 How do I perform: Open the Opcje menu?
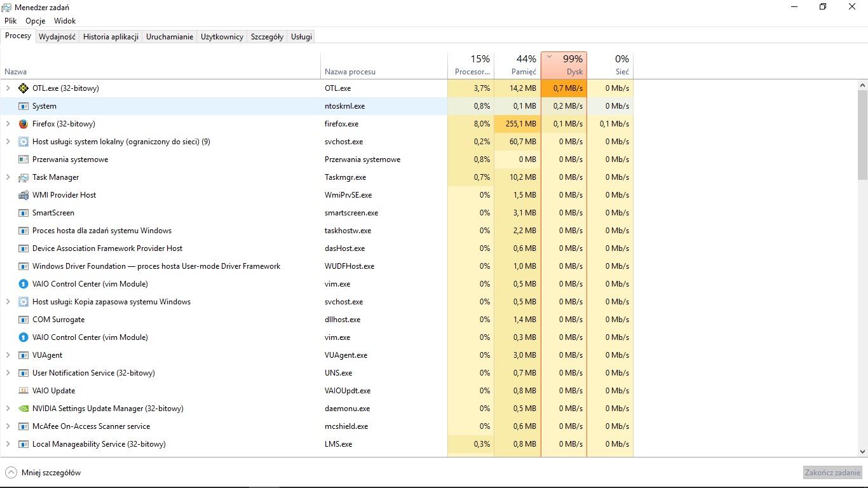(x=35, y=21)
